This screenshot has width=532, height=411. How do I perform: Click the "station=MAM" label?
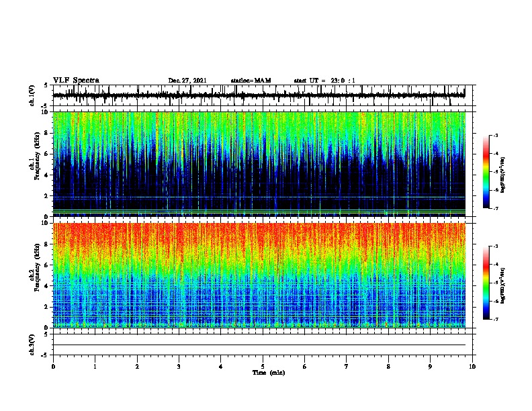[x=251, y=81]
